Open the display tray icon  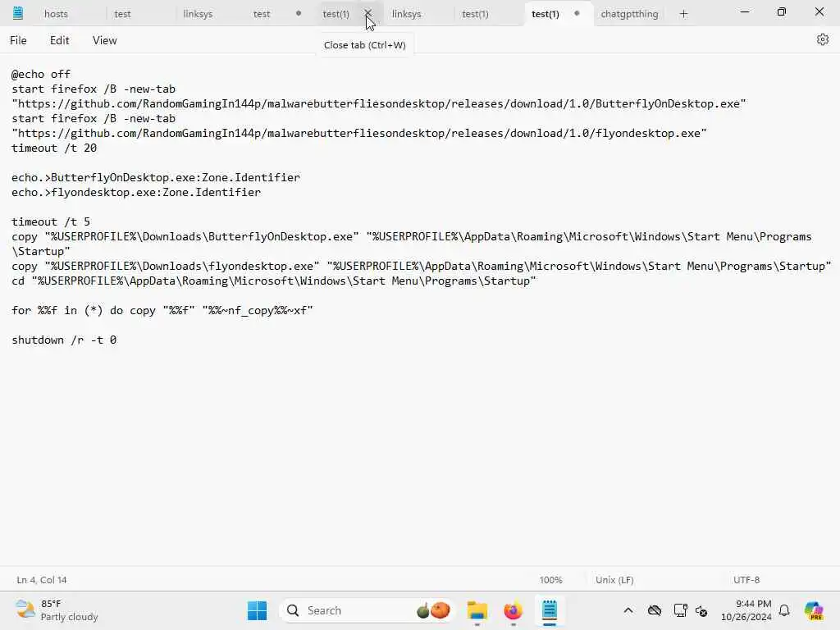680,610
